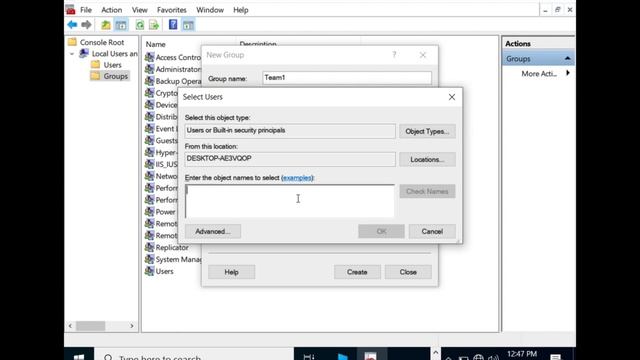640x360 pixels.
Task: Click the Locations button
Action: point(427,160)
